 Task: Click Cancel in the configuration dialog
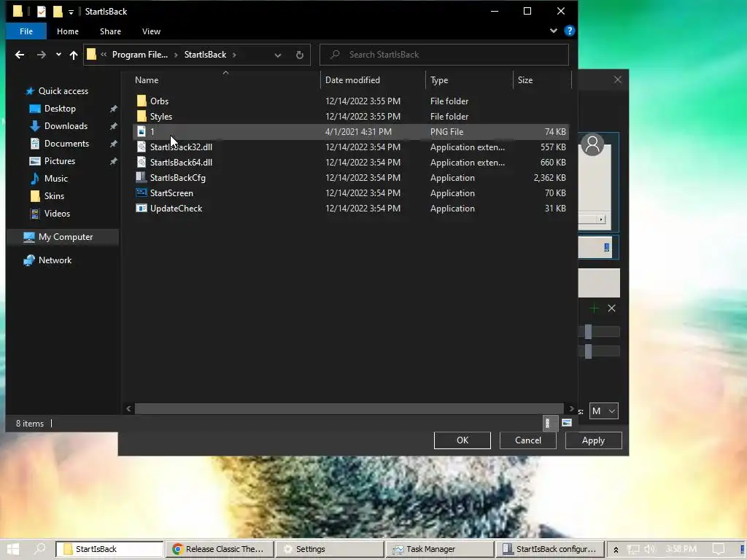coord(528,440)
